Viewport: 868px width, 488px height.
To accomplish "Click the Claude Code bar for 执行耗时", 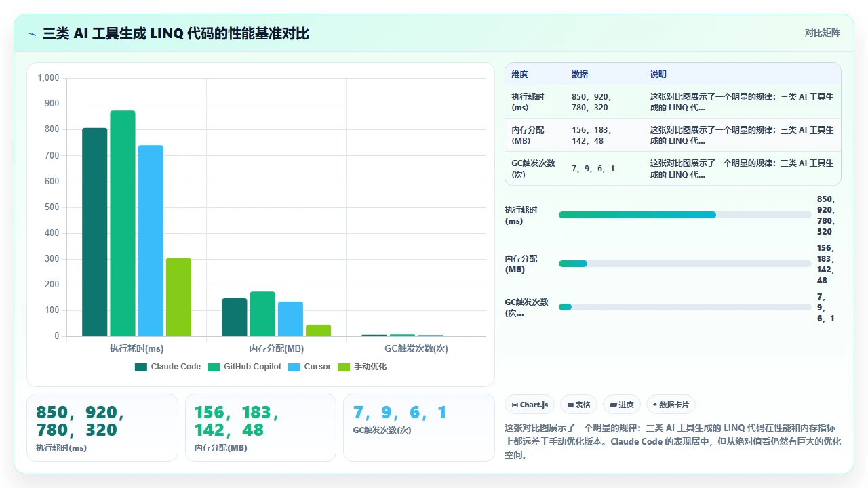I will tap(95, 232).
